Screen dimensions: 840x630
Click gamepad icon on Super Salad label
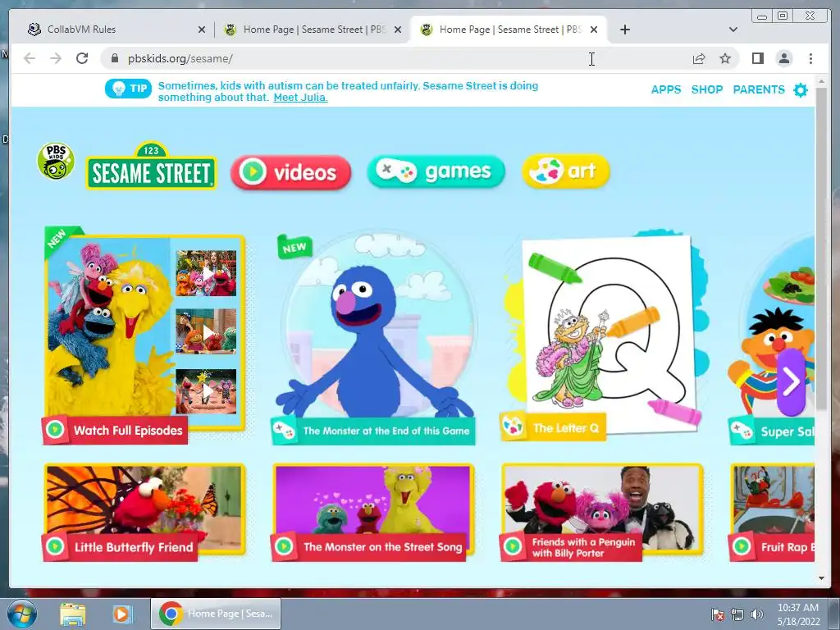click(x=742, y=431)
